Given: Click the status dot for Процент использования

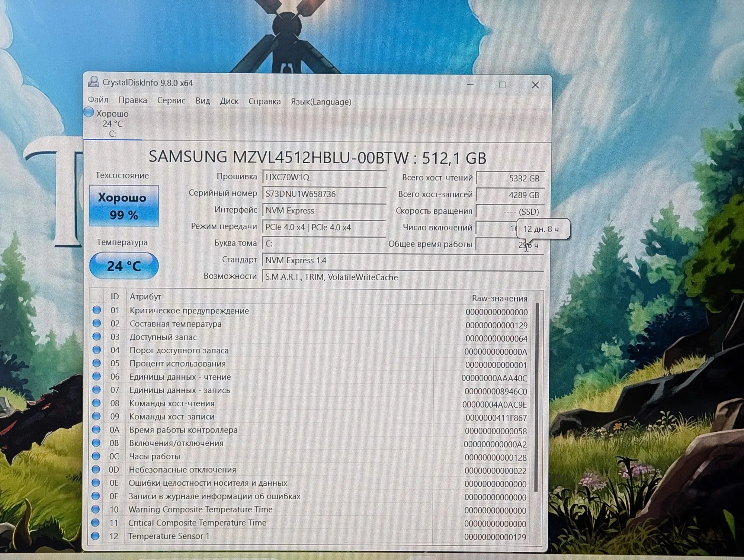Looking at the screenshot, I should (97, 363).
